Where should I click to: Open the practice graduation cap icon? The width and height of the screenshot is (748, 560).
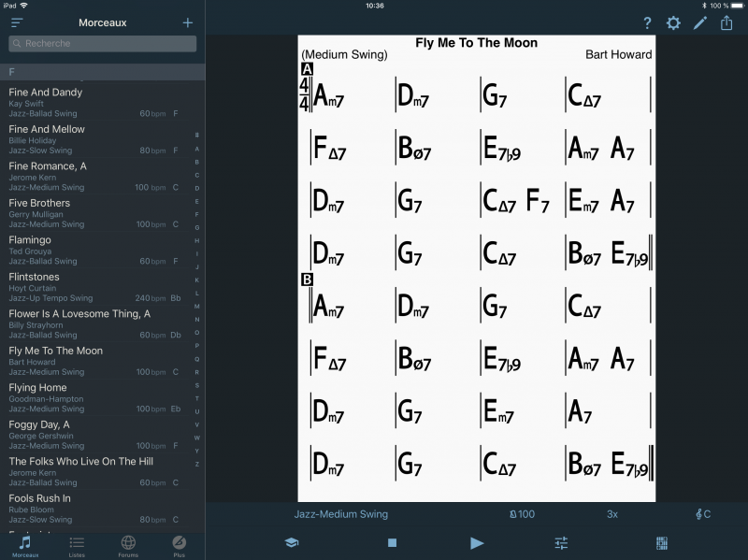point(291,542)
